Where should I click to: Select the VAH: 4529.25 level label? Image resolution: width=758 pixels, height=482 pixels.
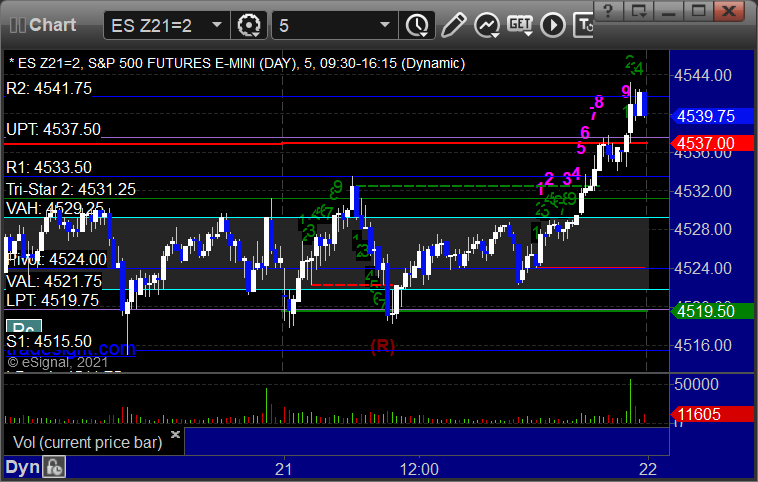[x=55, y=208]
